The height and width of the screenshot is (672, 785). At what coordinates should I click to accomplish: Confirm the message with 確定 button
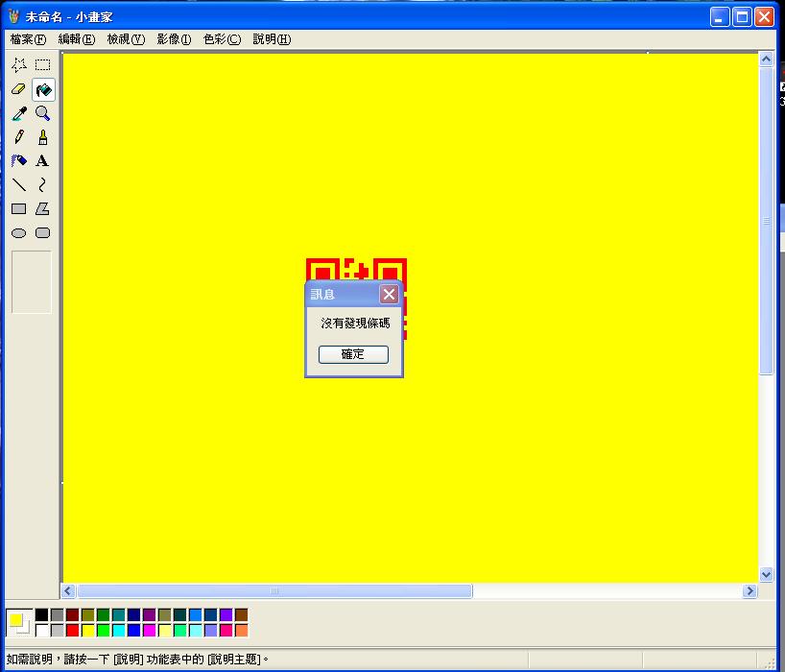tap(353, 354)
